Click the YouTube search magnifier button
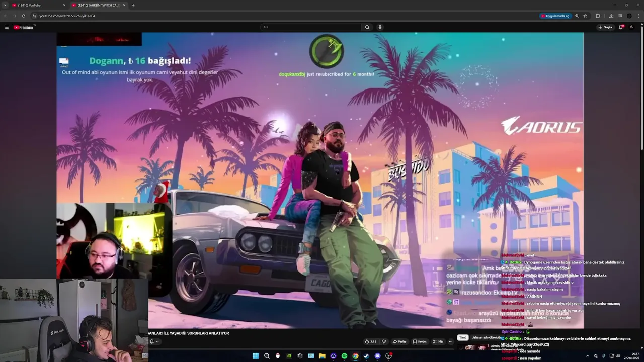This screenshot has height=362, width=644. pos(367,27)
